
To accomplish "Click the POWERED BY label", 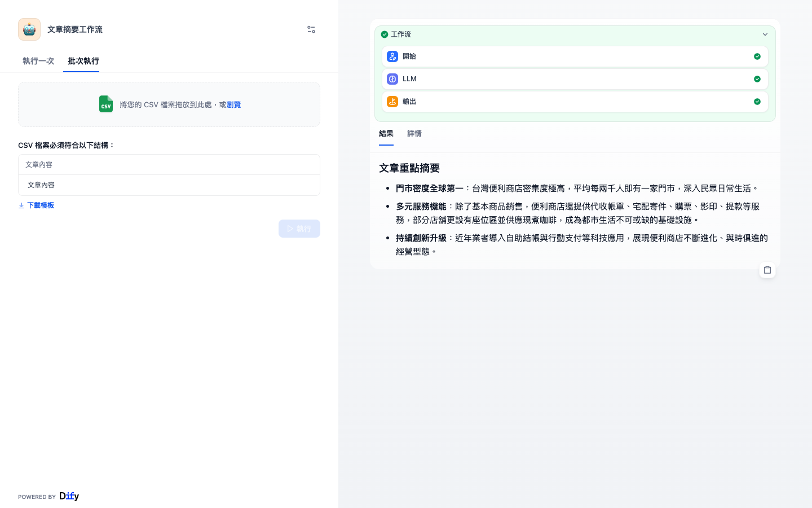I will click(x=37, y=497).
